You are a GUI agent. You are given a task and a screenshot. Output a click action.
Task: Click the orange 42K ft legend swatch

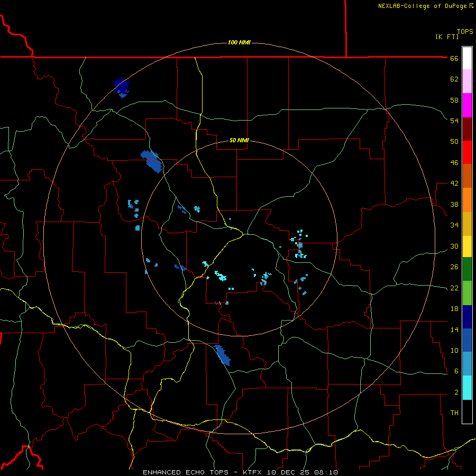click(x=467, y=200)
